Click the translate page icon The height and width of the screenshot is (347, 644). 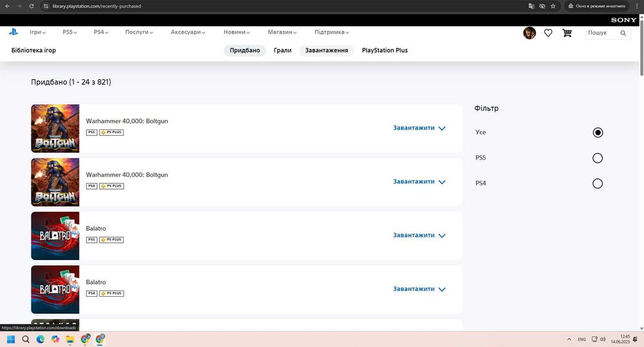pyautogui.click(x=531, y=6)
